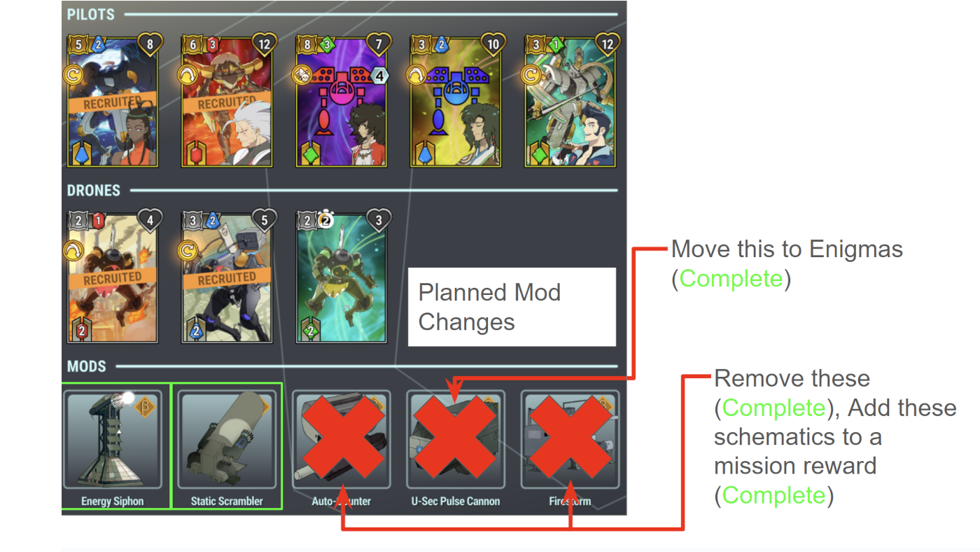Select purple pilot card with 7 health
Viewport: 980px width, 552px height.
click(x=342, y=100)
